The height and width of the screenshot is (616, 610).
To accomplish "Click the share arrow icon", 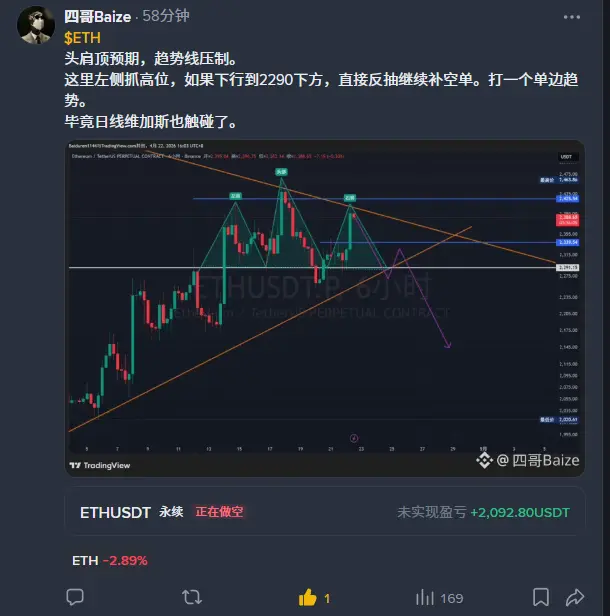I will point(575,597).
